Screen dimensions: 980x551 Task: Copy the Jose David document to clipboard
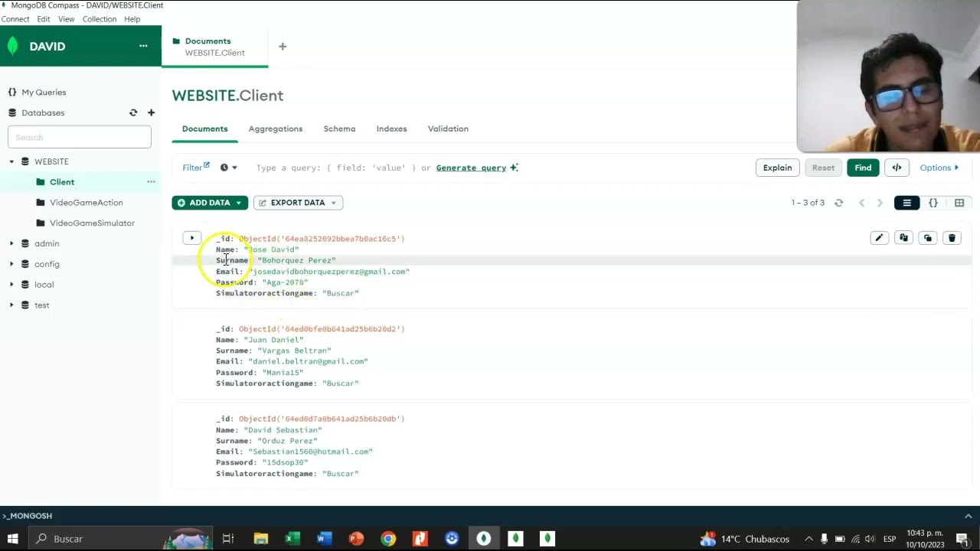point(903,238)
